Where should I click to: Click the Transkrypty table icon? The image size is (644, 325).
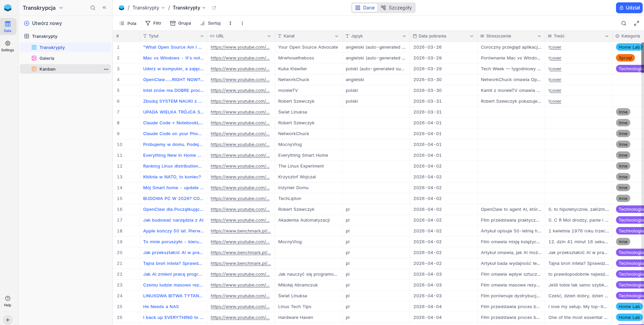click(27, 36)
